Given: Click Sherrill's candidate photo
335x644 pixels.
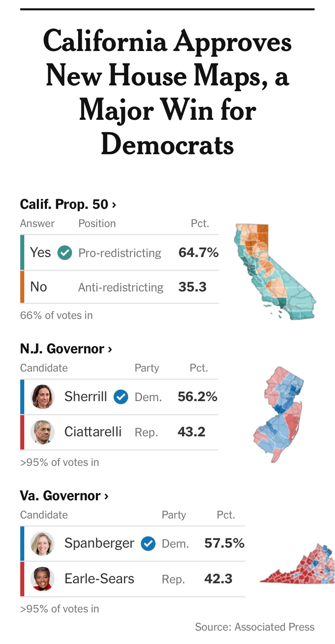Looking at the screenshot, I should (42, 397).
